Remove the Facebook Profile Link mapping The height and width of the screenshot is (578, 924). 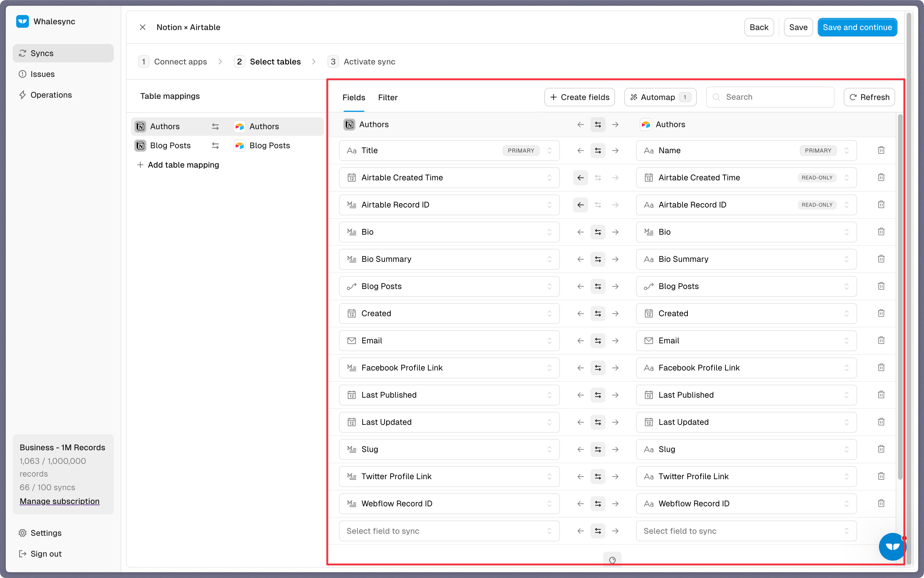(881, 367)
